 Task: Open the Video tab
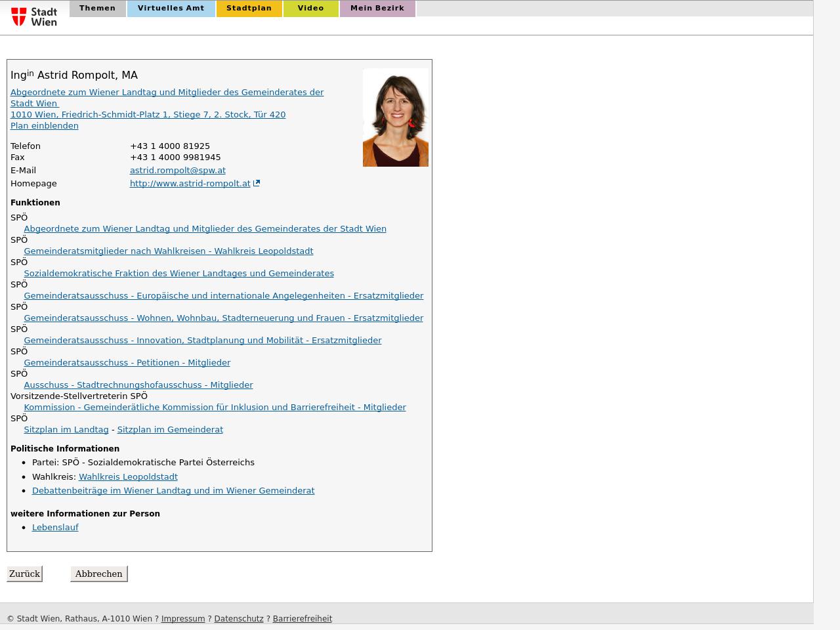click(310, 9)
